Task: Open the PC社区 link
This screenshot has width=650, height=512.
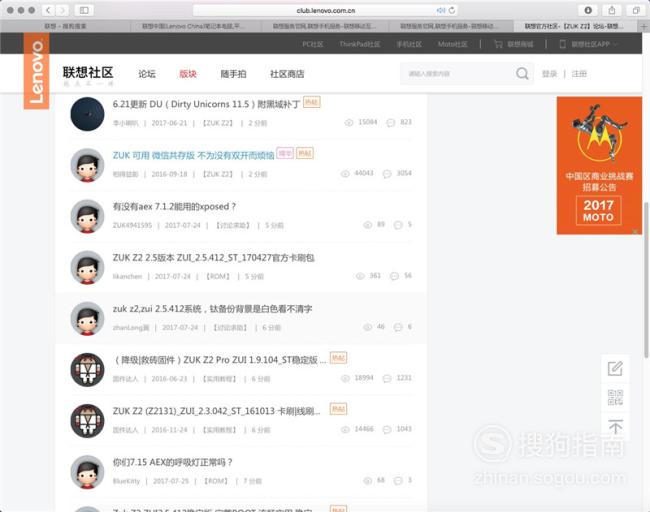Action: click(313, 44)
